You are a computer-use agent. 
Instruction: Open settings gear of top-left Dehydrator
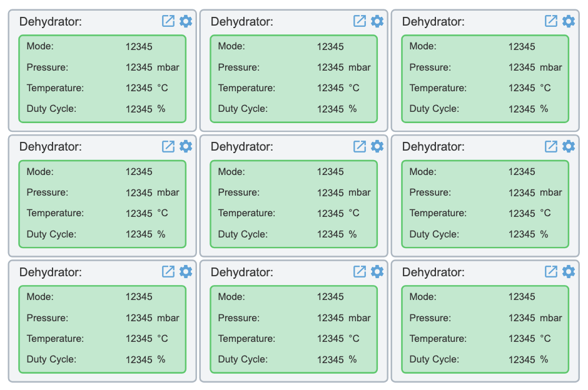click(x=186, y=21)
